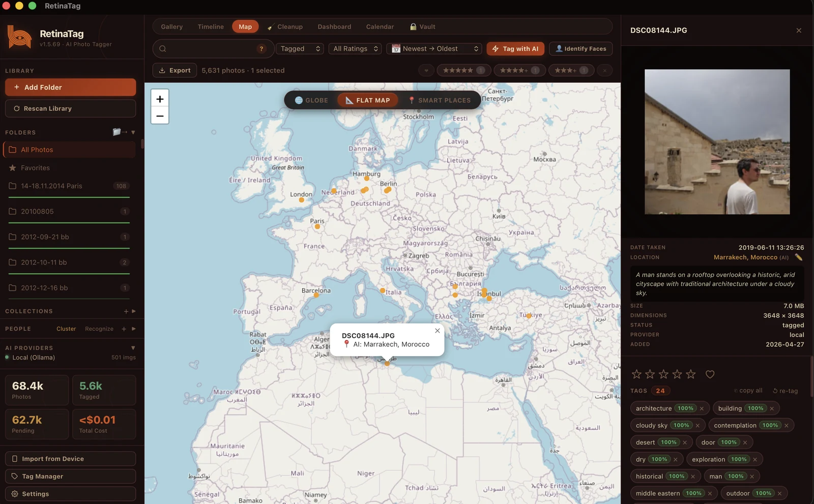Image resolution: width=814 pixels, height=504 pixels.
Task: Open the Favorites star entry
Action: pos(69,168)
